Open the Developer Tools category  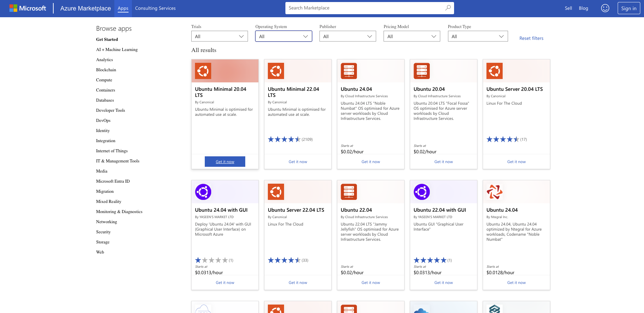[x=111, y=110]
